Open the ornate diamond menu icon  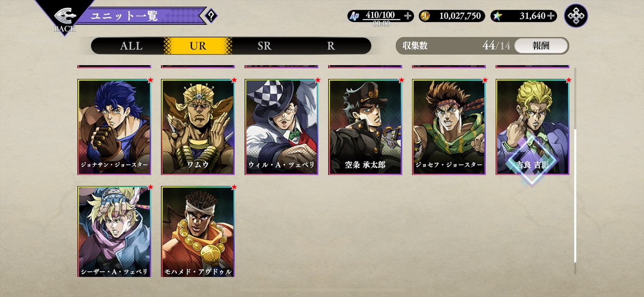[576, 16]
